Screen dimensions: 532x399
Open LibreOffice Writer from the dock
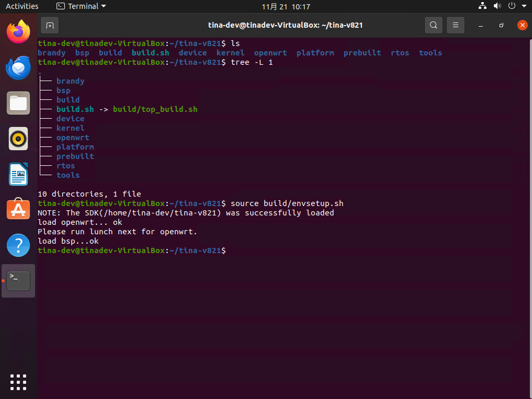click(18, 174)
